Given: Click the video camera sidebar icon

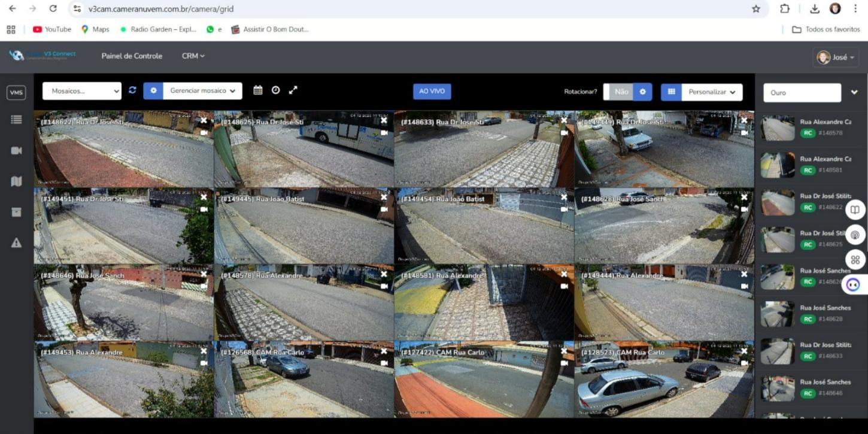Looking at the screenshot, I should pyautogui.click(x=16, y=151).
